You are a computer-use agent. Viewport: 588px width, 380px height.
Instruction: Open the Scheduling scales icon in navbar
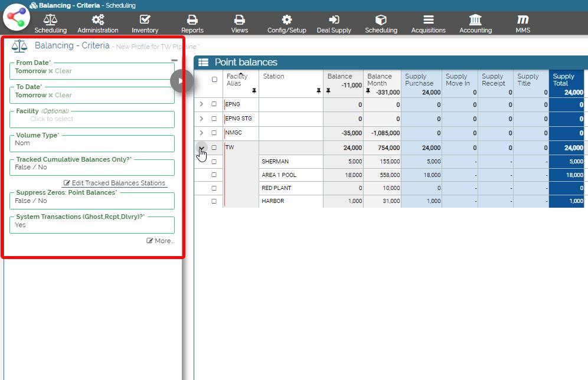(50, 20)
